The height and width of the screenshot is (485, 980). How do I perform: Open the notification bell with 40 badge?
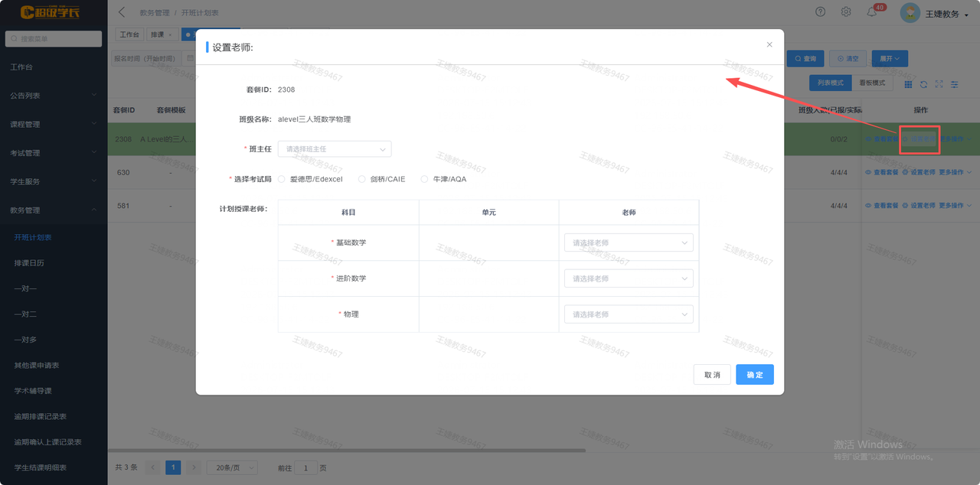(x=871, y=12)
